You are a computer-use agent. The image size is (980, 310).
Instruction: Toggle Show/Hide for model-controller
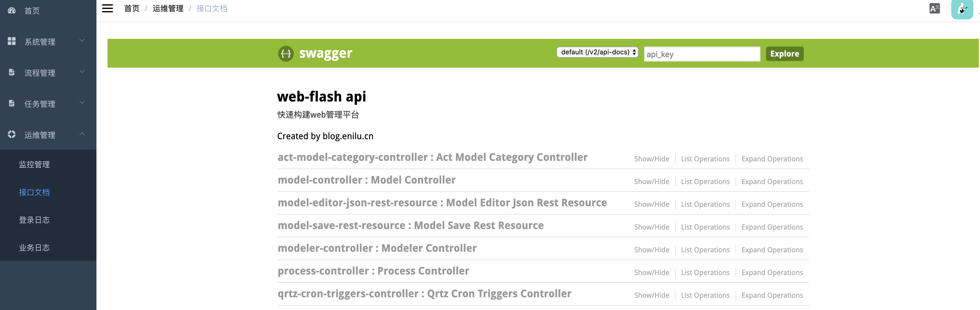[651, 182]
